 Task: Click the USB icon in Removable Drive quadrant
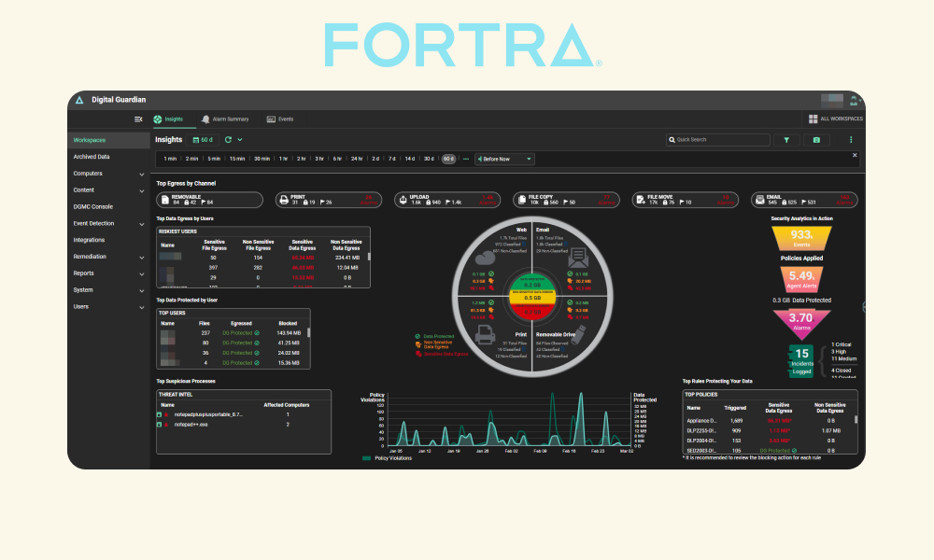tap(578, 333)
